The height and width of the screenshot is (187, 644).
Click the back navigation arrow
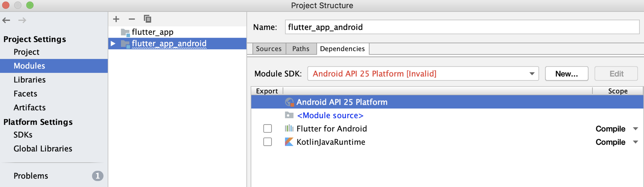[6, 20]
